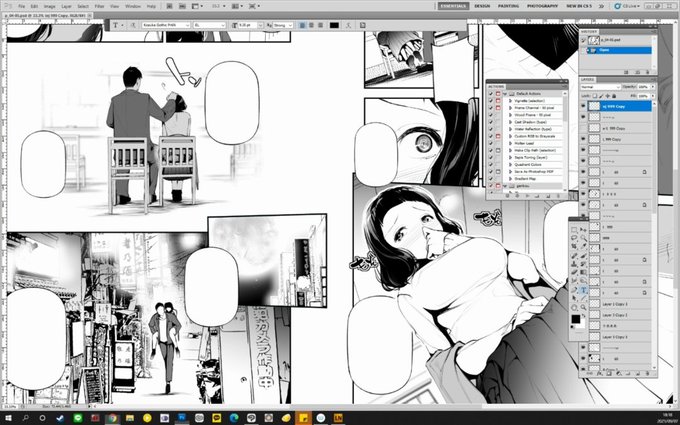This screenshot has width=680, height=425.
Task: Select the Hand tool in toolbox
Action: 574,307
